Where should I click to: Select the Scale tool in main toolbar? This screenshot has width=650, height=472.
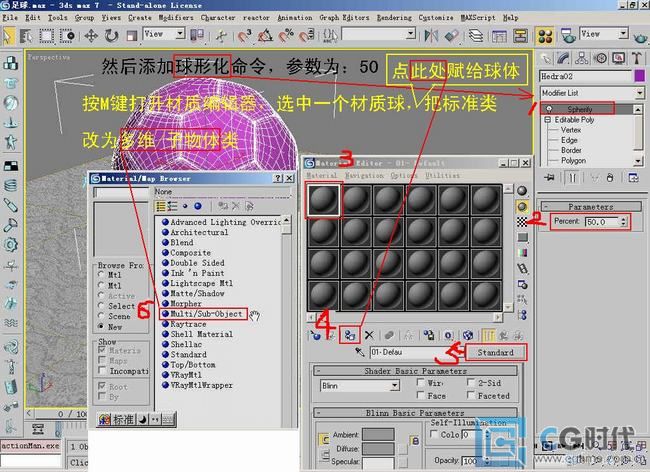click(131, 36)
